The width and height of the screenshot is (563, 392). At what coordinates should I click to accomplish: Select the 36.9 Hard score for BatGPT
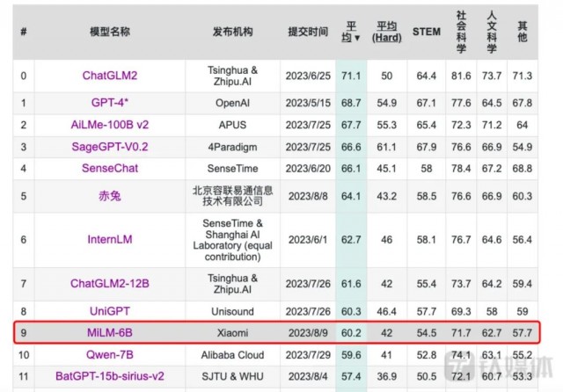click(387, 376)
